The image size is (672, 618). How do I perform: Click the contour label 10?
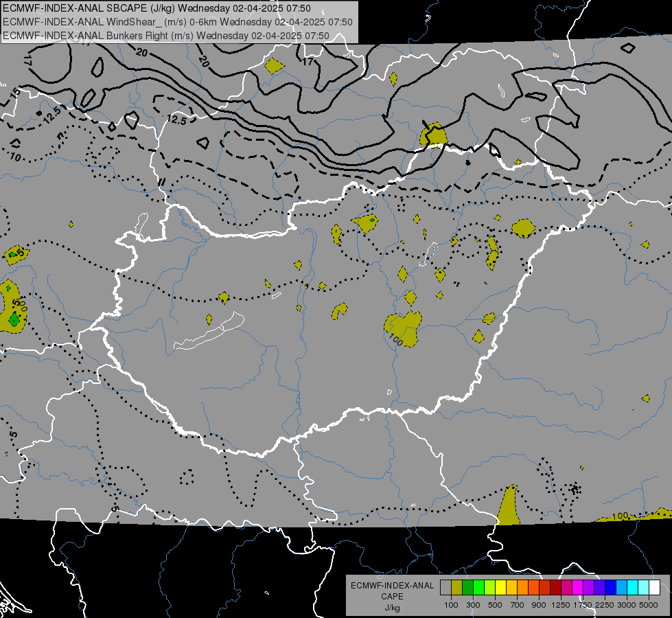[15, 157]
